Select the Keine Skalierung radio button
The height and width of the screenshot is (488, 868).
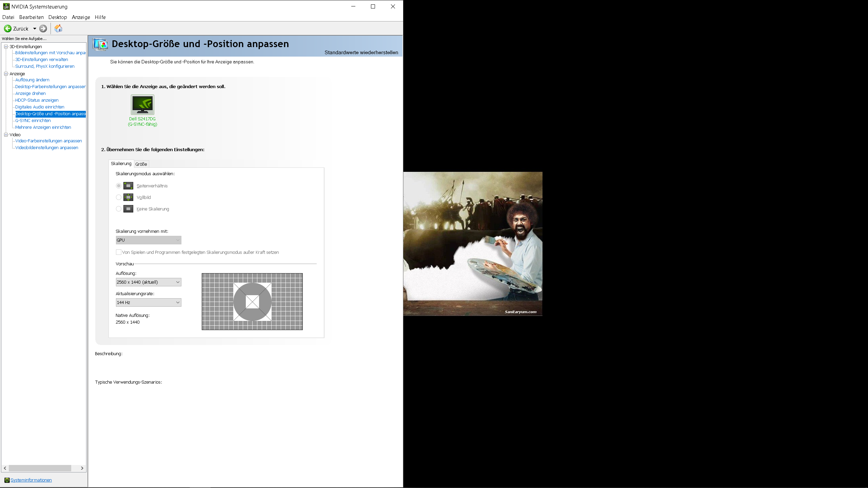point(119,209)
